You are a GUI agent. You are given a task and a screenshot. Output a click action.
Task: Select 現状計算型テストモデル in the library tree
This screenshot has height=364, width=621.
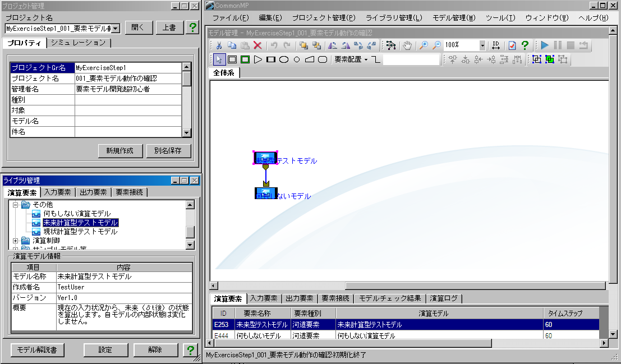(x=80, y=232)
